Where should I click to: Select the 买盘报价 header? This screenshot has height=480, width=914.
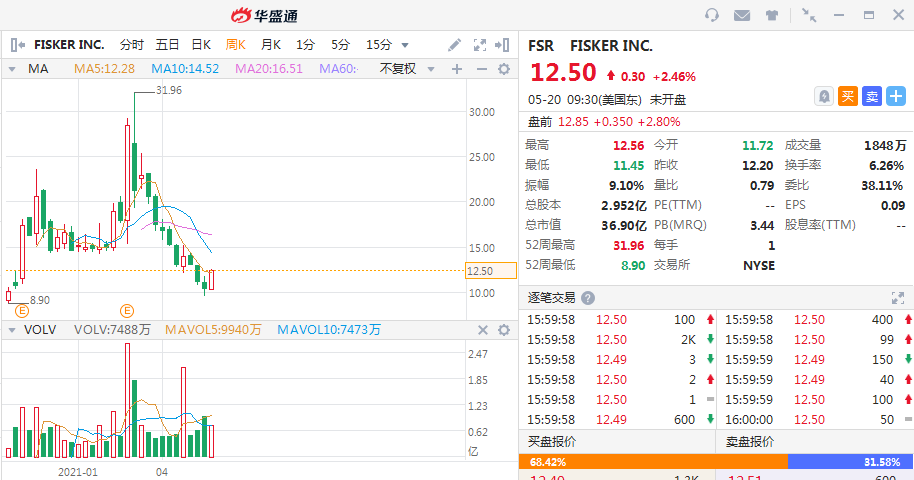(x=552, y=442)
